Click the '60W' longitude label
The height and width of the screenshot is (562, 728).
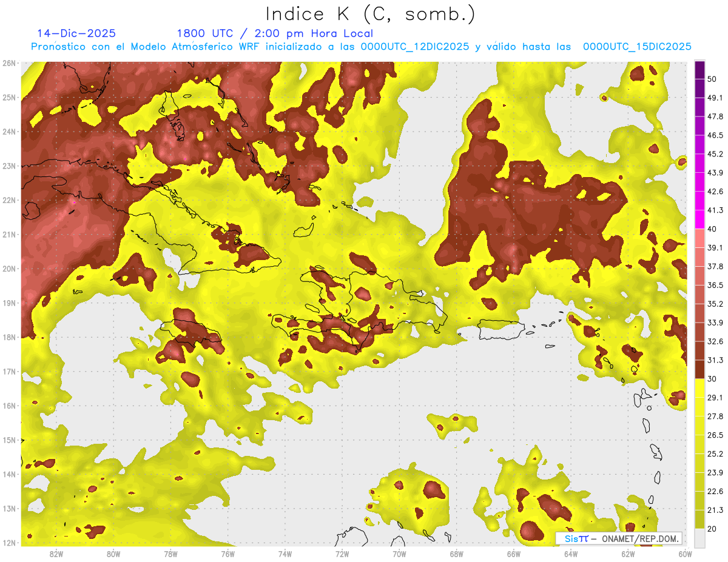(x=685, y=554)
